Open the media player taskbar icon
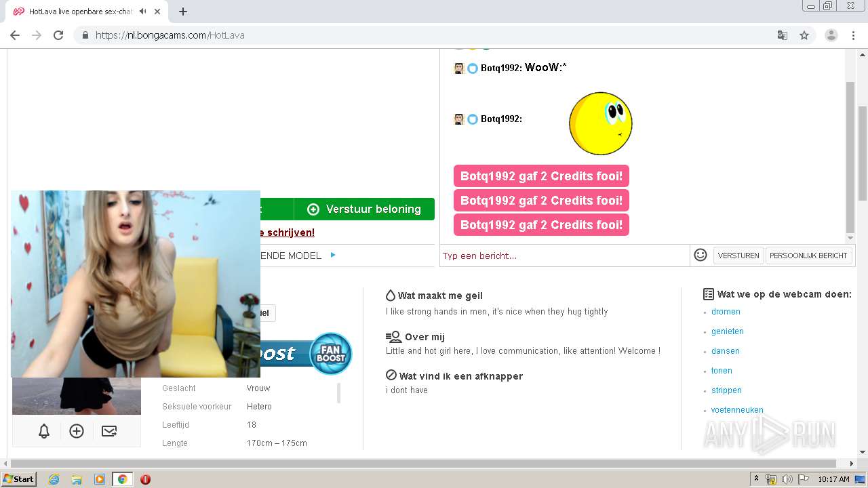The width and height of the screenshot is (868, 488). tap(100, 479)
